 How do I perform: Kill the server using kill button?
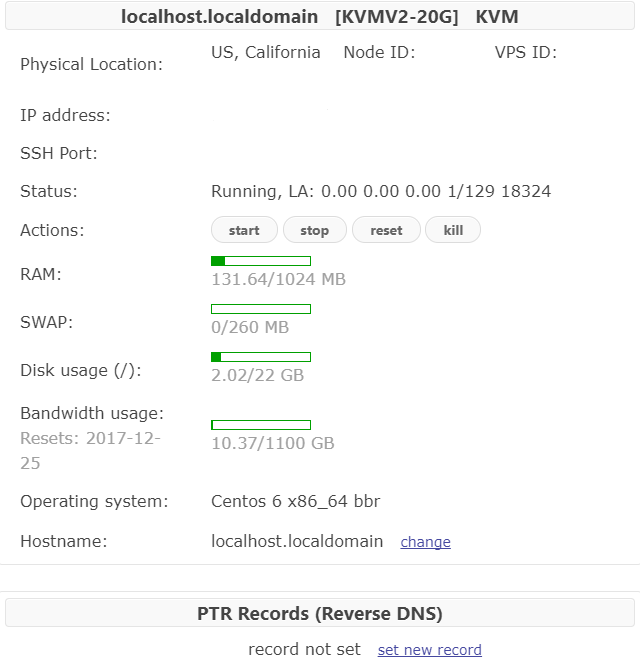[x=453, y=230]
